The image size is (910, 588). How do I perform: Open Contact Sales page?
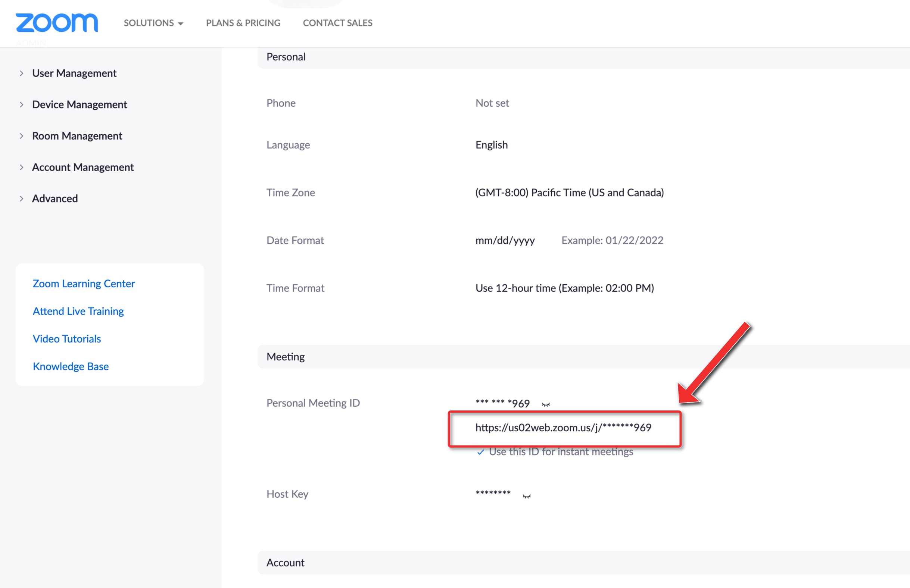337,23
